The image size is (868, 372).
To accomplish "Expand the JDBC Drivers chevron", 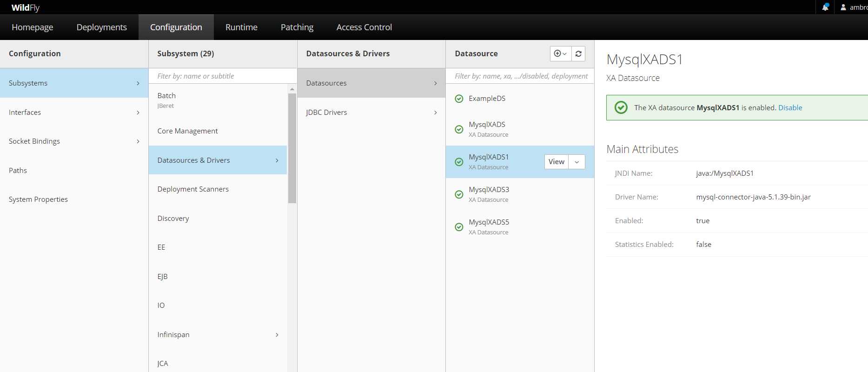I will click(x=436, y=113).
